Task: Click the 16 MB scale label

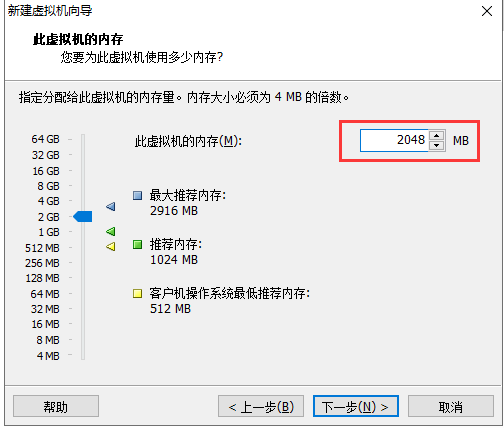Action: 46,324
